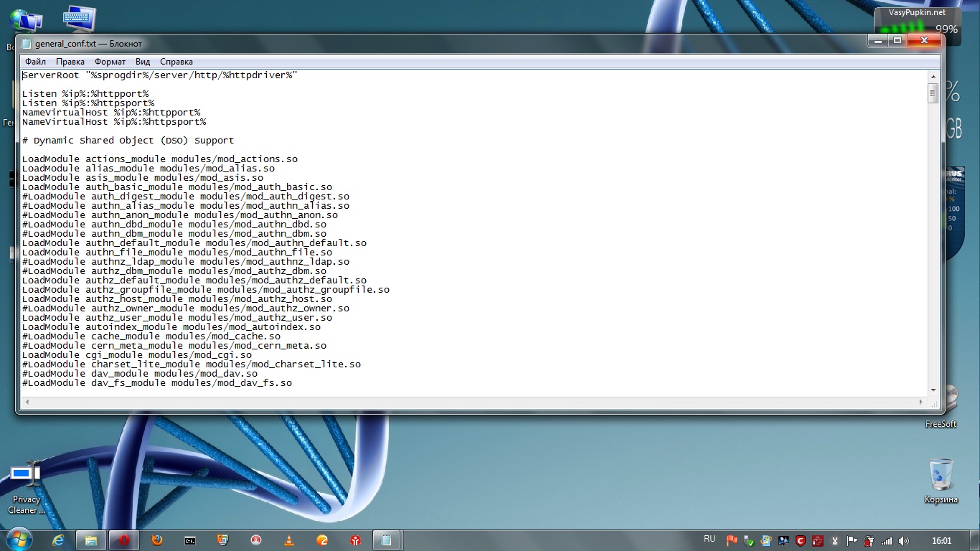Screen dimensions: 980x551
Task: Open the Справка menu
Action: tap(176, 62)
